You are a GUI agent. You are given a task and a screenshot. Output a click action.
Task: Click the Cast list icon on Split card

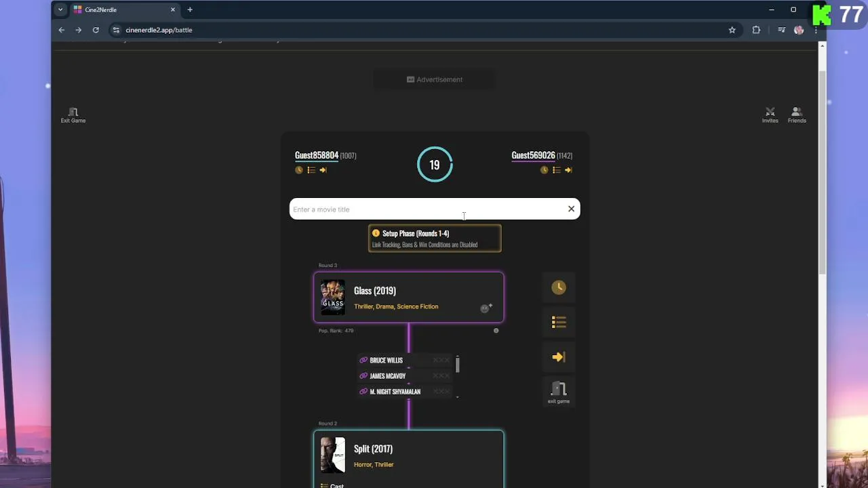(323, 485)
